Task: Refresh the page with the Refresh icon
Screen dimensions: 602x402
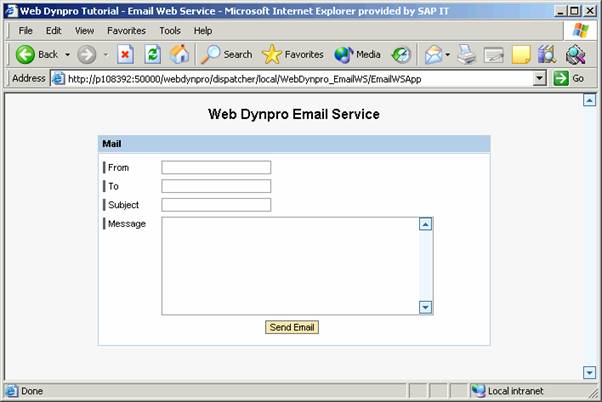Action: (x=152, y=54)
